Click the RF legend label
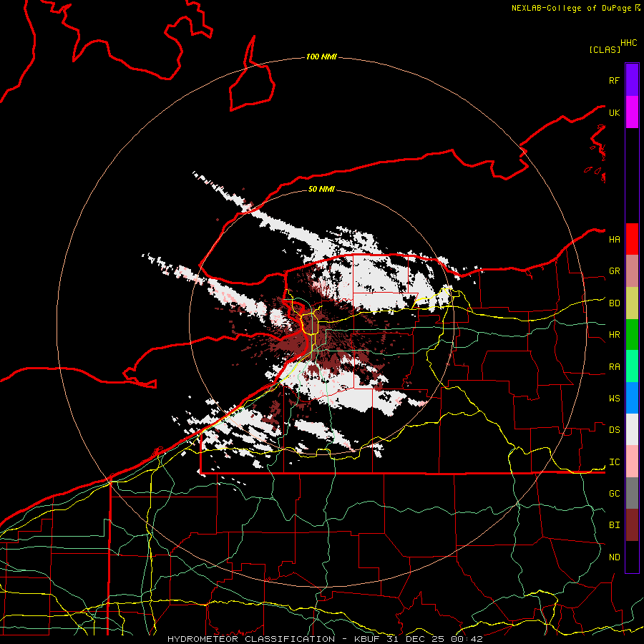The height and width of the screenshot is (644, 644). 614,80
